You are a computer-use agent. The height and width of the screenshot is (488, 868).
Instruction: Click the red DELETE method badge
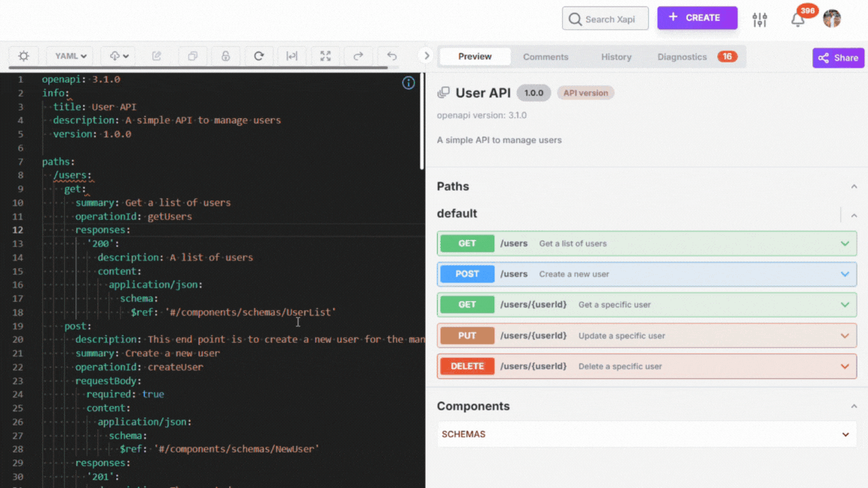[x=467, y=366]
